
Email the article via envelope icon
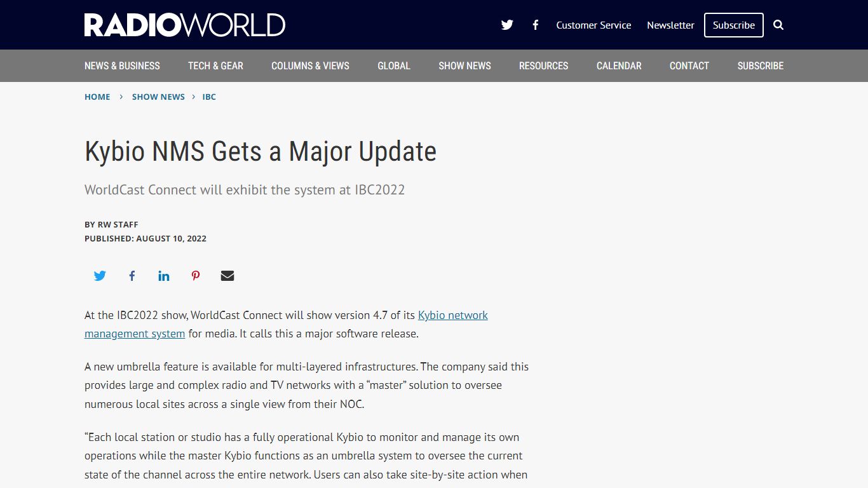pyautogui.click(x=227, y=276)
